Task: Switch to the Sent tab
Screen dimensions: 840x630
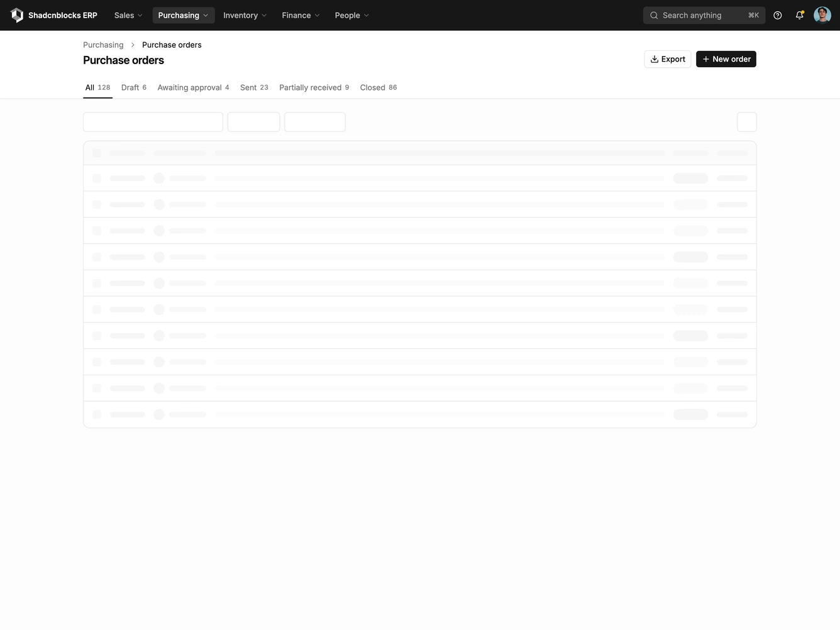Action: tap(254, 87)
